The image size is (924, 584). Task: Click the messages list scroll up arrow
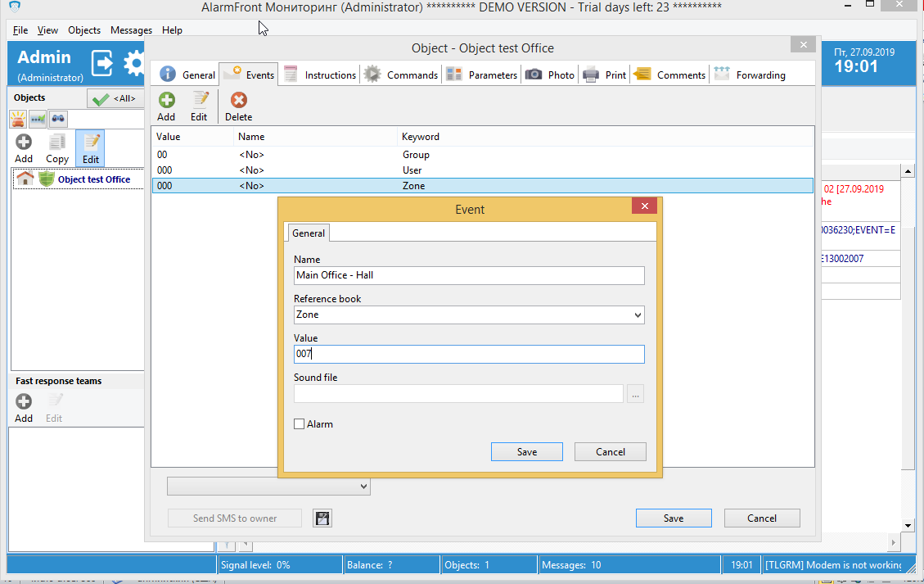tap(908, 172)
